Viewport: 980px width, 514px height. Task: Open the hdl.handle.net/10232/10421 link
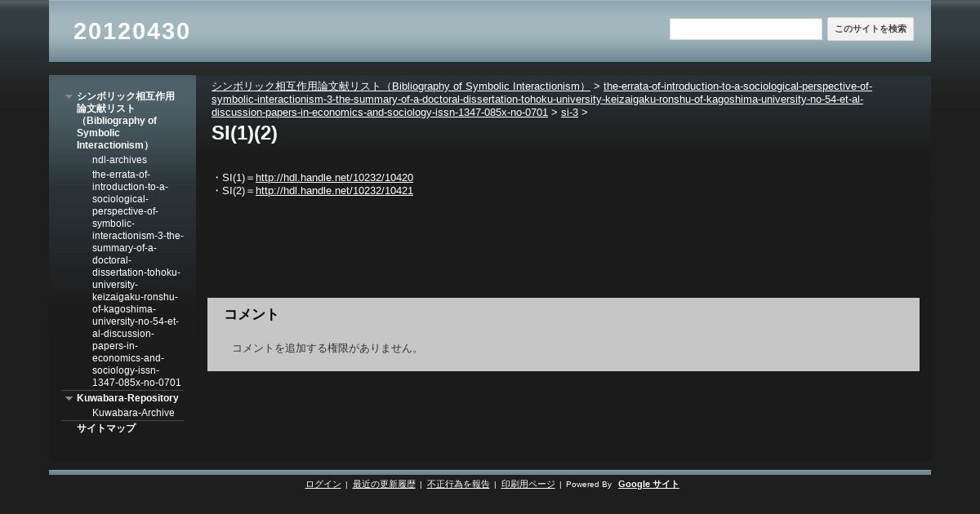[x=334, y=191]
